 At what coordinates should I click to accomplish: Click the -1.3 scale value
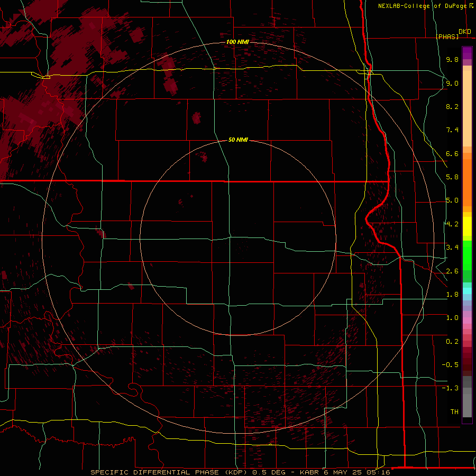coord(450,388)
